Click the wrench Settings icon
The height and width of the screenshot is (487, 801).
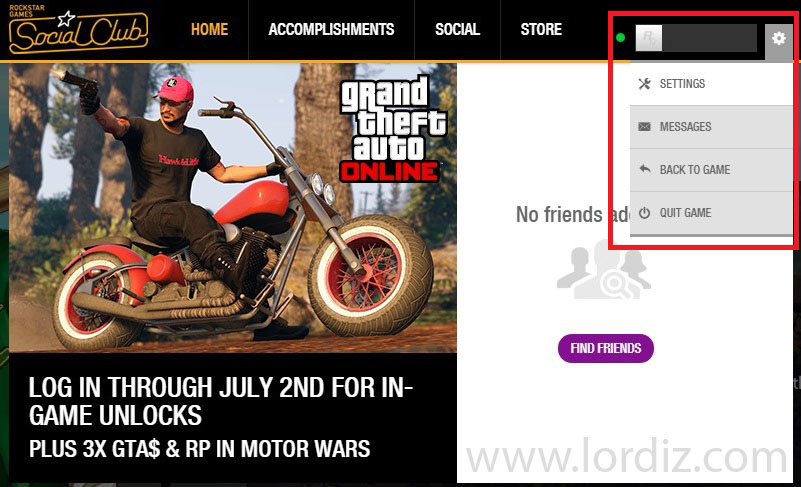(645, 84)
